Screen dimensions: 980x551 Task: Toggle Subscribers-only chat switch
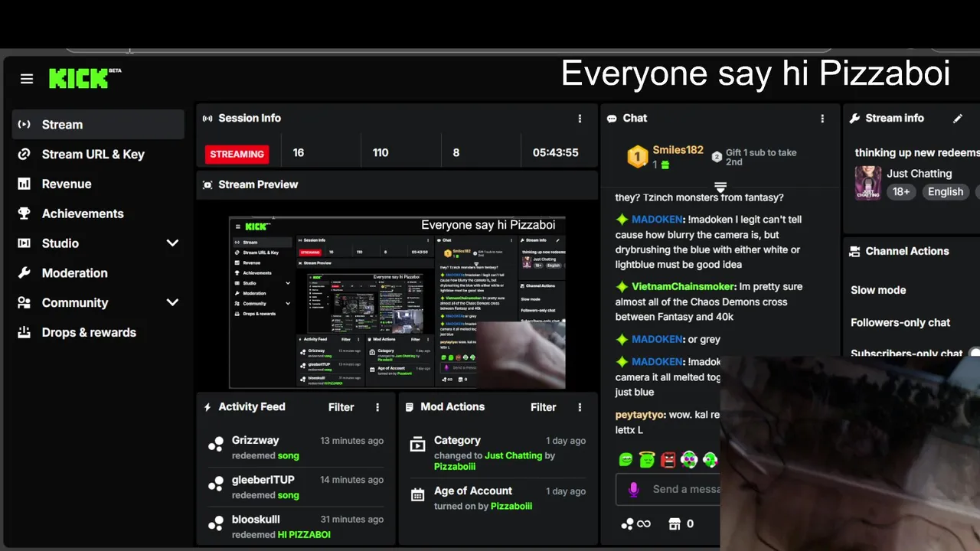click(975, 354)
